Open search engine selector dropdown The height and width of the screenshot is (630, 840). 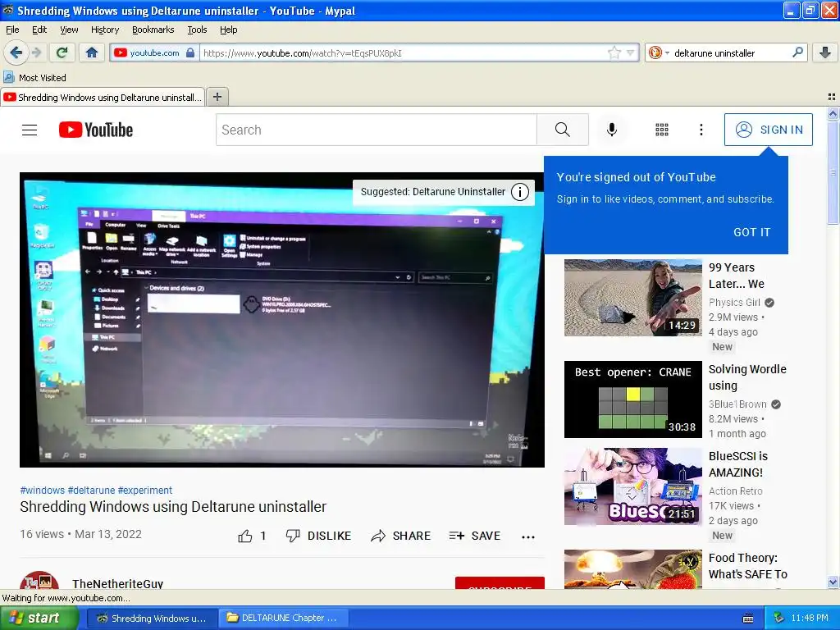pyautogui.click(x=659, y=52)
